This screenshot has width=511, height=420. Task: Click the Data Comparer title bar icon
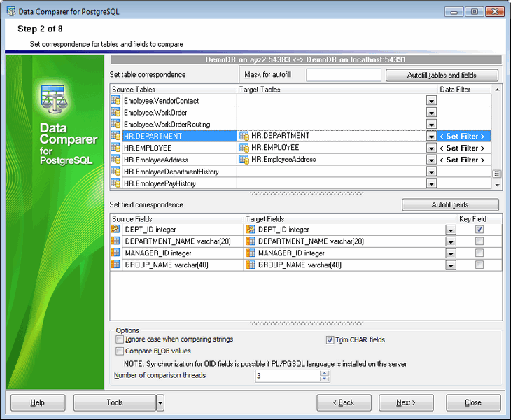[11, 11]
